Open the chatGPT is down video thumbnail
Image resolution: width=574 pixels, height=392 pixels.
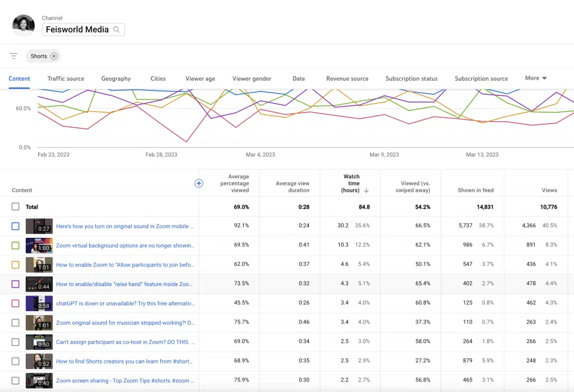(39, 303)
